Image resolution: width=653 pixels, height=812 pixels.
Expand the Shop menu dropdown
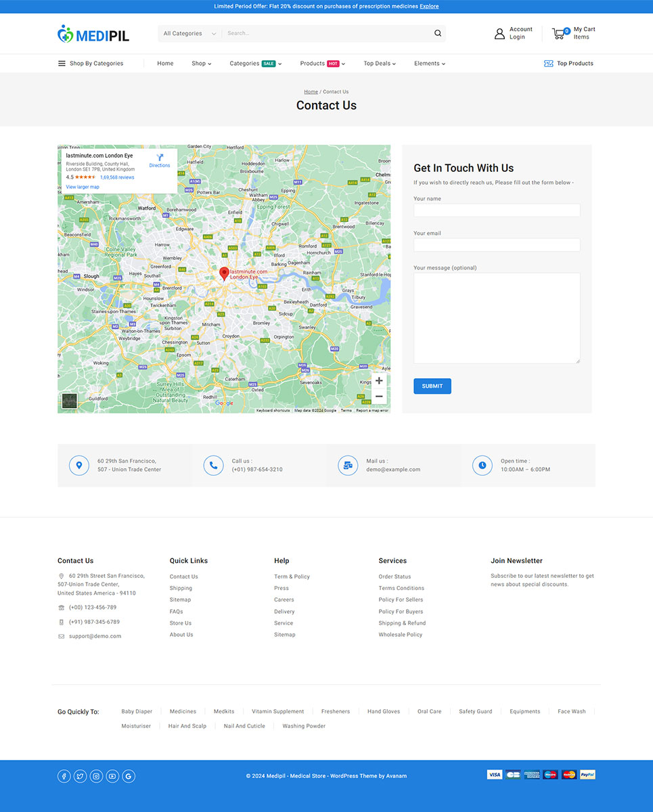[201, 64]
